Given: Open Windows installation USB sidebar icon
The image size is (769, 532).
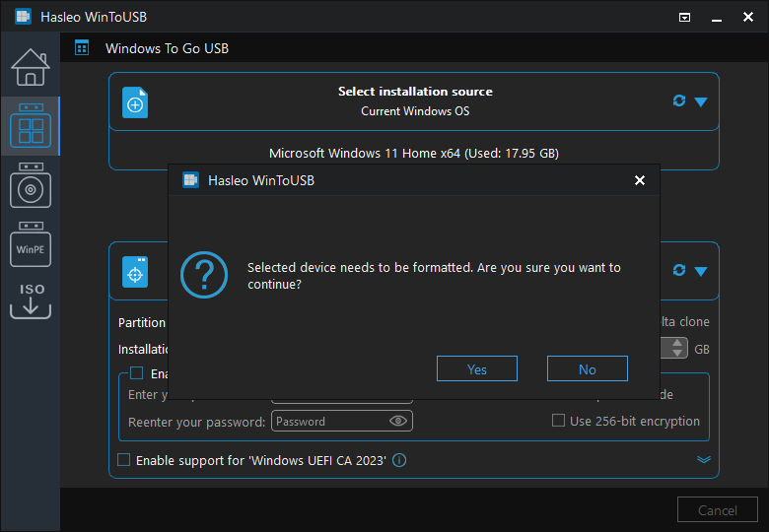Looking at the screenshot, I should (x=31, y=185).
